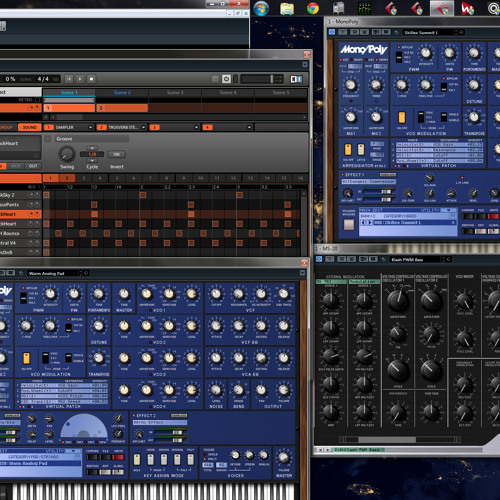Click the upper MonoPoly MG 1 frequency knob

pos(351,85)
